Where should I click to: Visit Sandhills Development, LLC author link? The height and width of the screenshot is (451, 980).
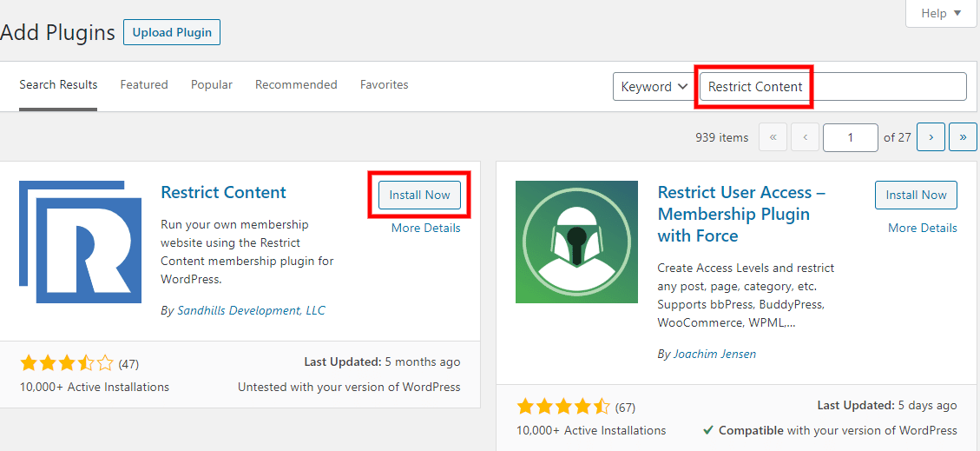click(x=251, y=310)
